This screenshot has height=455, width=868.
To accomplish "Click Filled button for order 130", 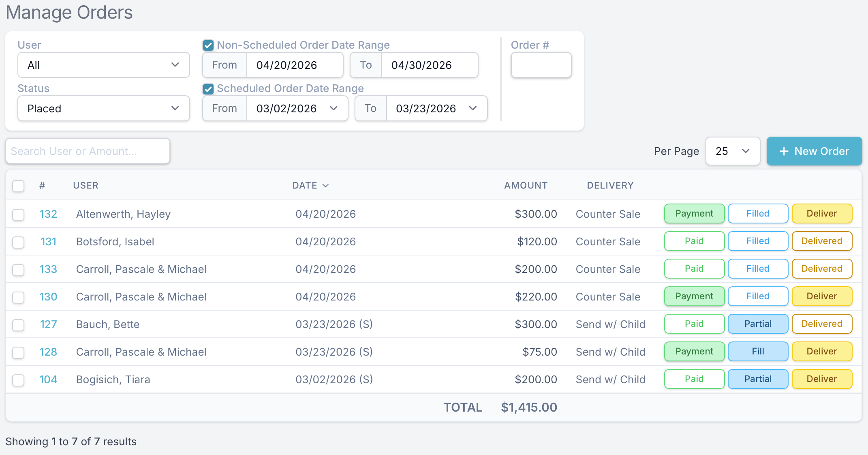I will point(758,296).
